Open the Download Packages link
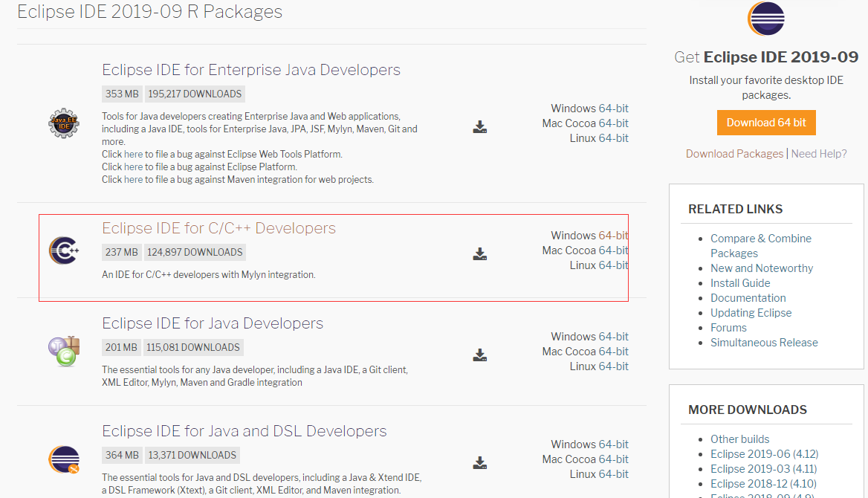Image resolution: width=868 pixels, height=498 pixels. pos(734,153)
